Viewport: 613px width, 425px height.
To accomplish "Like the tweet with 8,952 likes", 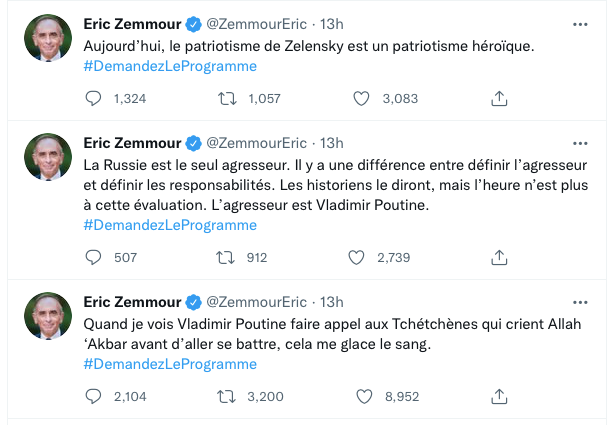I will click(x=364, y=396).
